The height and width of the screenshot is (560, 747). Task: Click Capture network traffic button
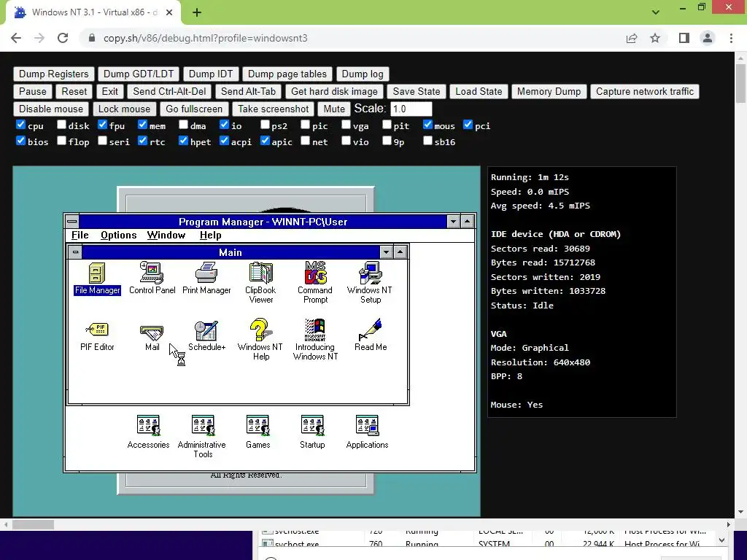(x=645, y=91)
